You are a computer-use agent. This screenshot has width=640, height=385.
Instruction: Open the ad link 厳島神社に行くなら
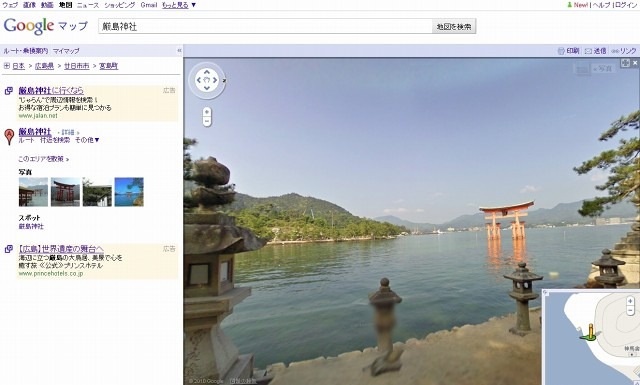(x=51, y=91)
